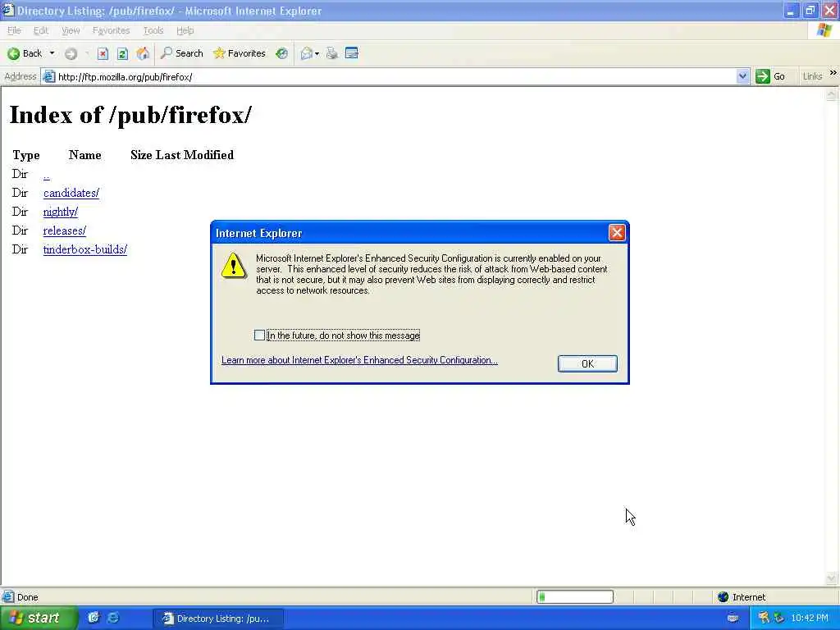This screenshot has width=840, height=630.
Task: Expand the Mail button dropdown arrow
Action: (317, 53)
